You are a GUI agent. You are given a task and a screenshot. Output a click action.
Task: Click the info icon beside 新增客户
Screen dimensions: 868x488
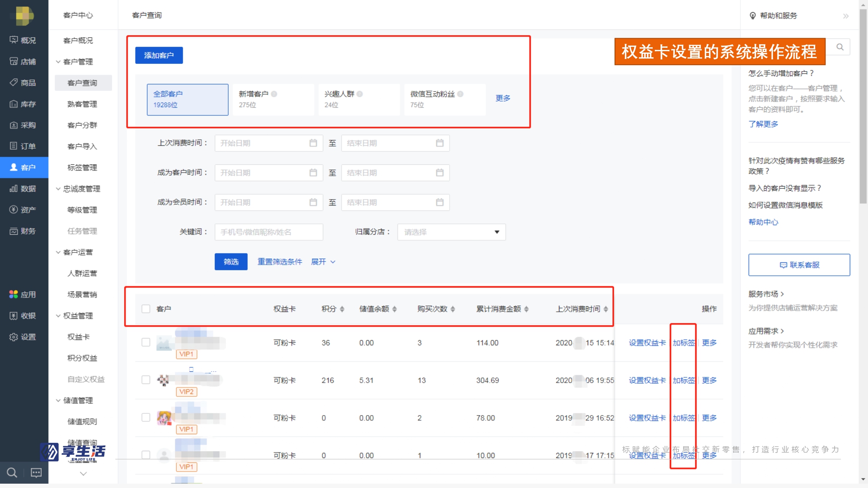[x=274, y=94]
